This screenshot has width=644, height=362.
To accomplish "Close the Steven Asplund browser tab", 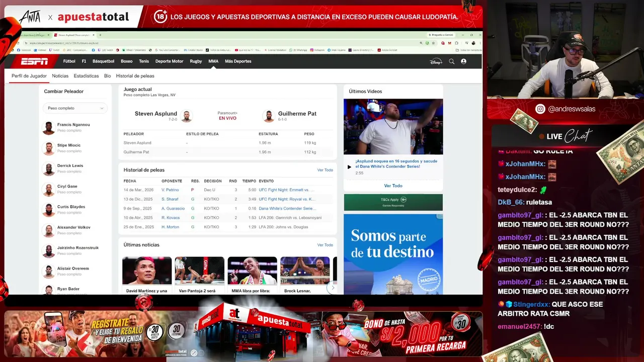I will [94, 35].
